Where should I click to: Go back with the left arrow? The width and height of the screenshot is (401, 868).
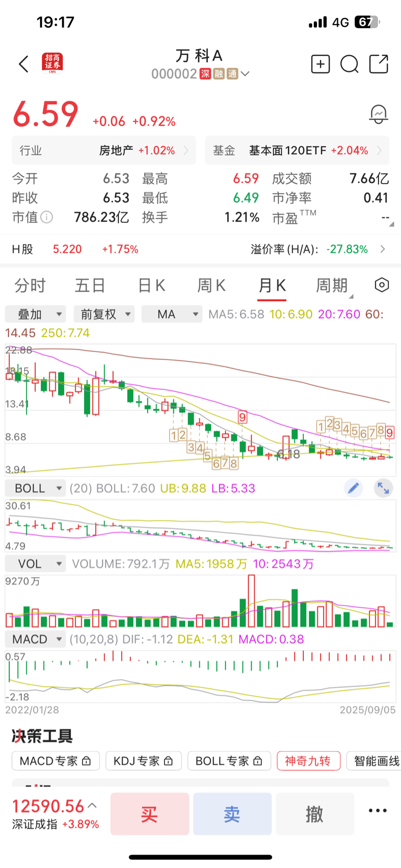23,64
